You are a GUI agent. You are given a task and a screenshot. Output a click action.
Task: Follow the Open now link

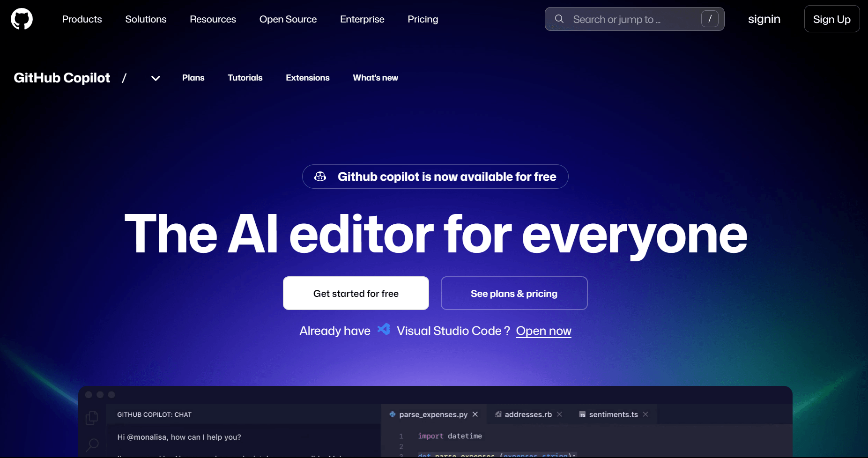tap(543, 331)
